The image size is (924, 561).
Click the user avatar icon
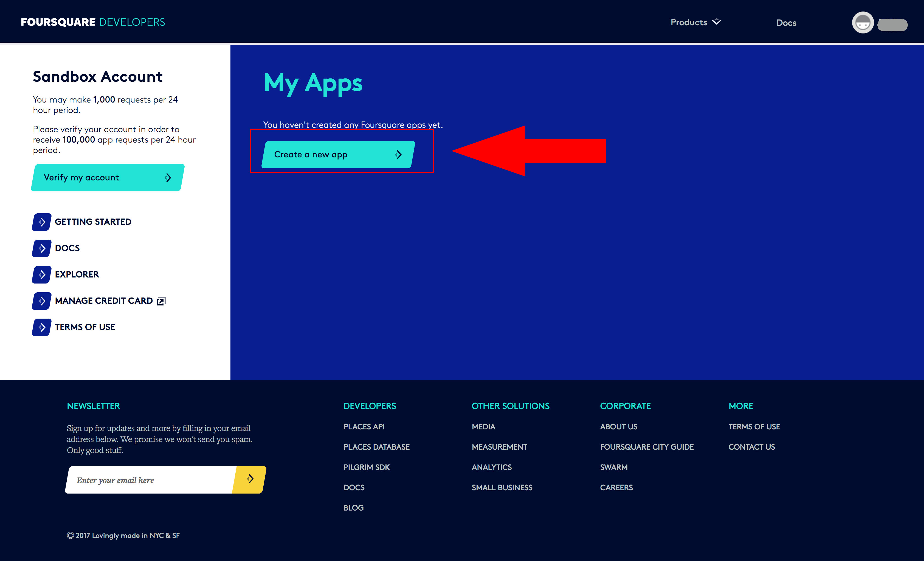863,22
